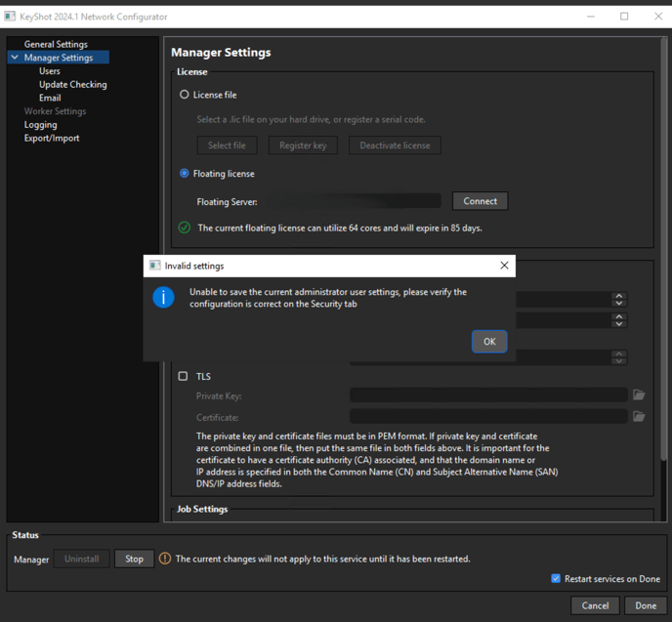672x622 pixels.
Task: Open the Email settings page
Action: click(x=50, y=98)
